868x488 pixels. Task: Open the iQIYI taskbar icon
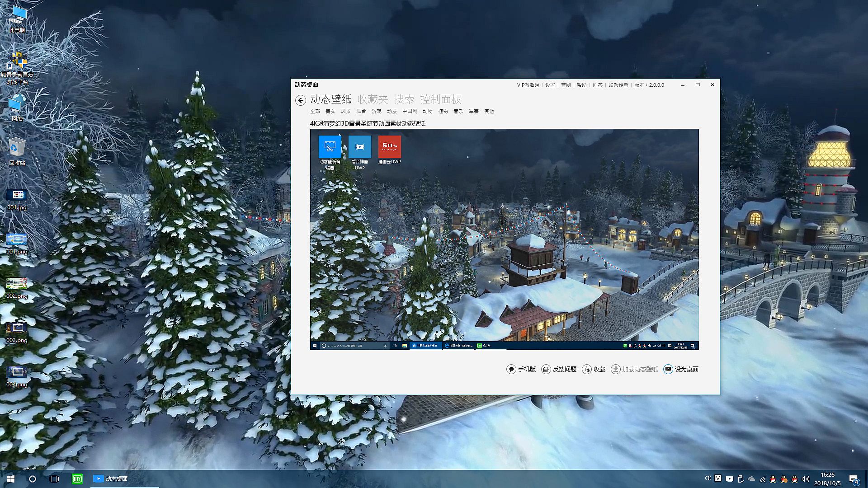77,479
